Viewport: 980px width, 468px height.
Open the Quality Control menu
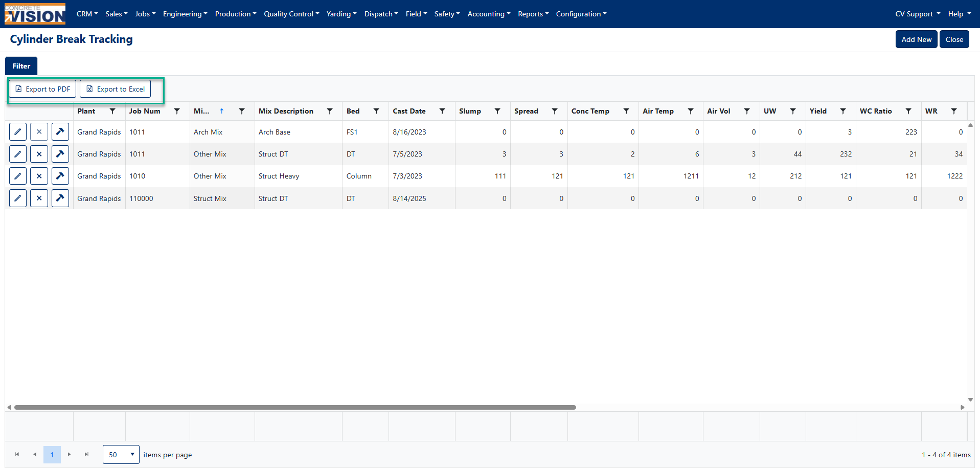[x=291, y=14]
